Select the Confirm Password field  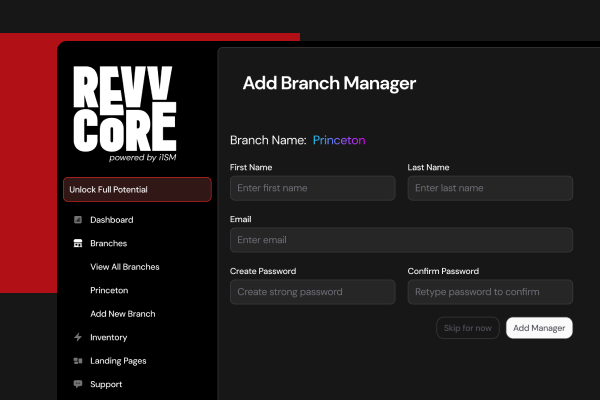(x=490, y=292)
